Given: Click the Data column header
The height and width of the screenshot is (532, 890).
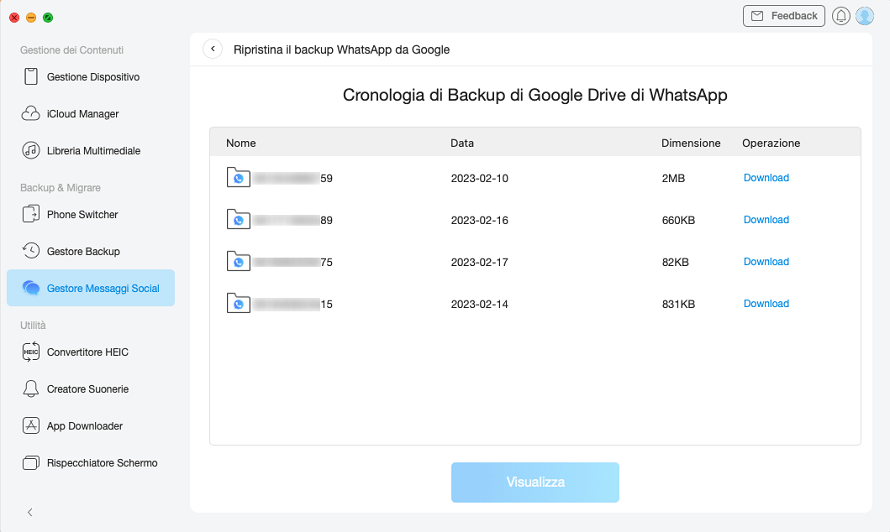Looking at the screenshot, I should (462, 143).
